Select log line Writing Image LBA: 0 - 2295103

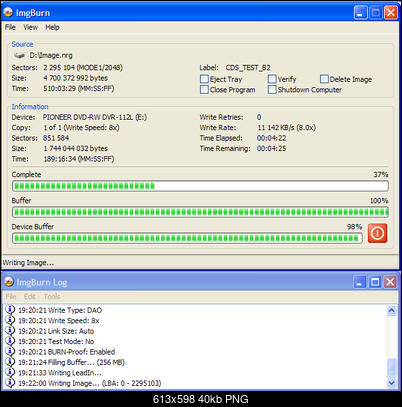point(90,383)
